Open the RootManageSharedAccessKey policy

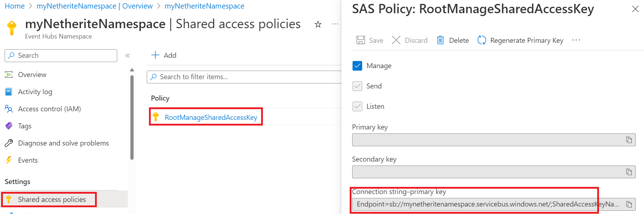pos(211,117)
